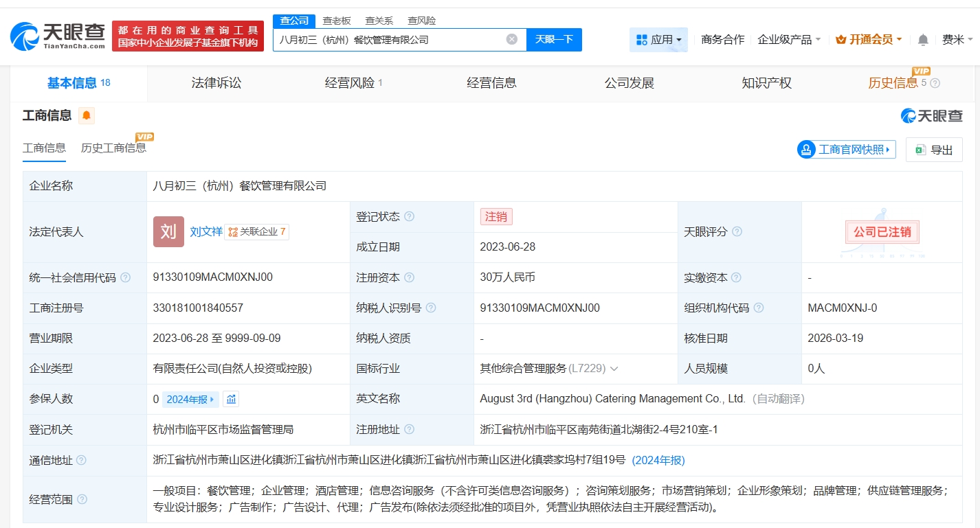Click the alert bell next to 工商信息
980x528 pixels.
85,115
